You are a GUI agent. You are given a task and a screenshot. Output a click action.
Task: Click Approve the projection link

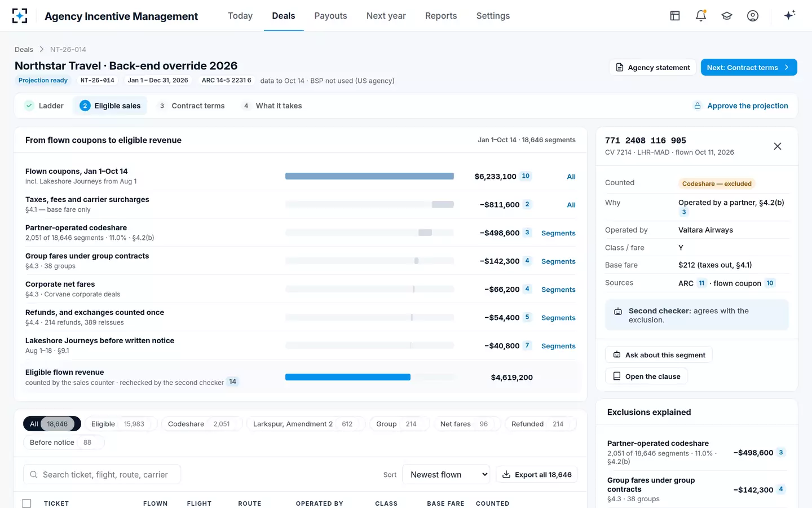click(x=741, y=106)
